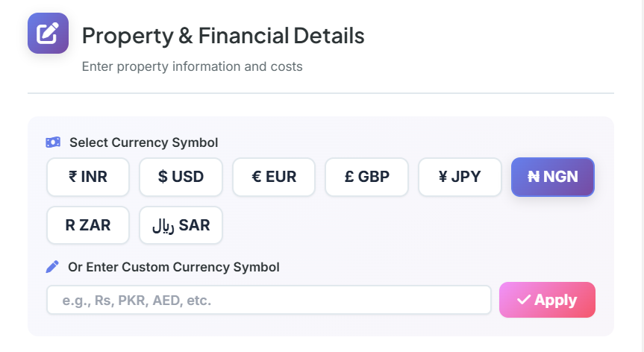
Task: Select R ZAR as currency
Action: (x=88, y=225)
